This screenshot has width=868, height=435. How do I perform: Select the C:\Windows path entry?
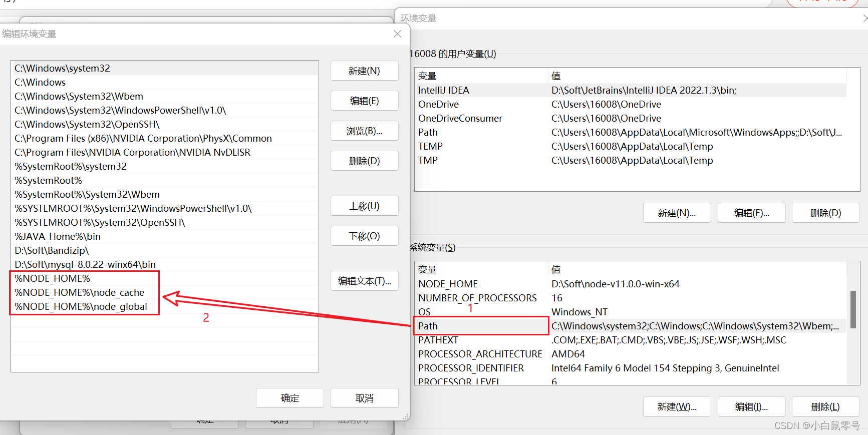point(165,82)
